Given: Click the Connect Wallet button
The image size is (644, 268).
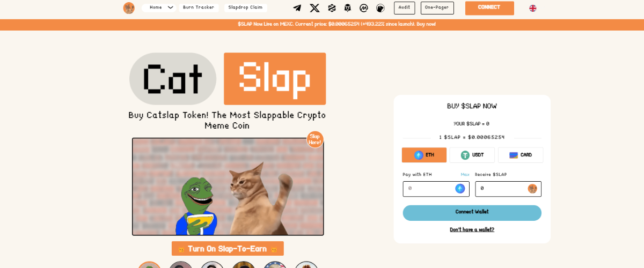Looking at the screenshot, I should 472,212.
